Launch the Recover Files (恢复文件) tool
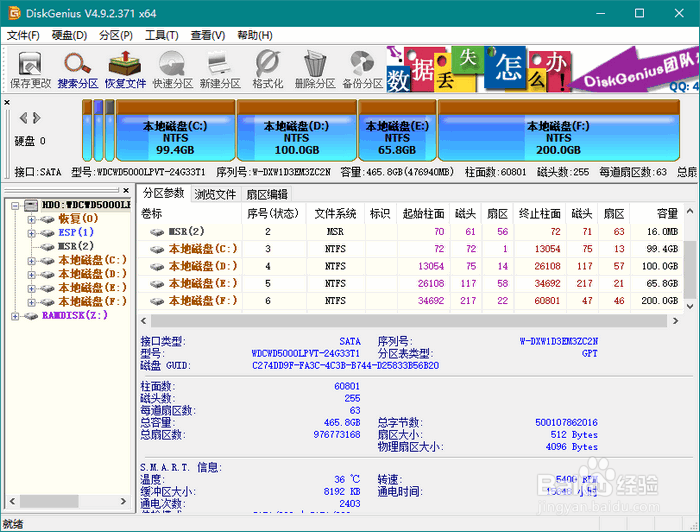Viewport: 700px width, 532px height. click(125, 69)
